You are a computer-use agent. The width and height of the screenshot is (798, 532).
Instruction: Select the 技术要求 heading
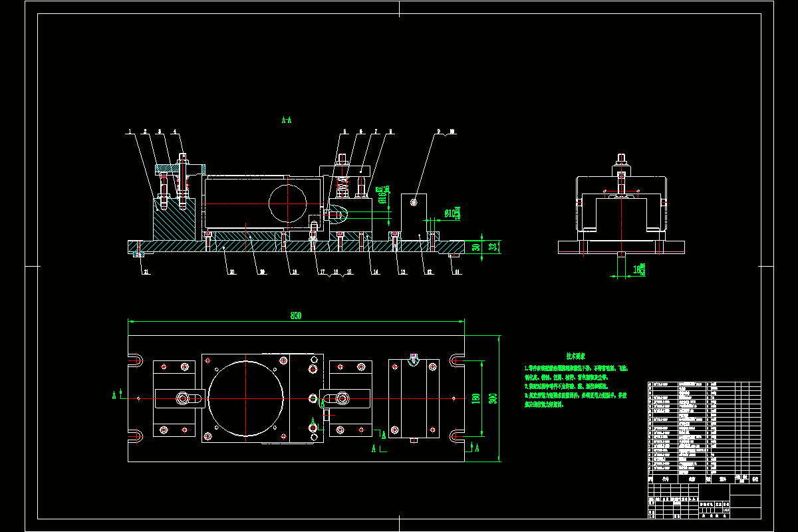pyautogui.click(x=575, y=357)
